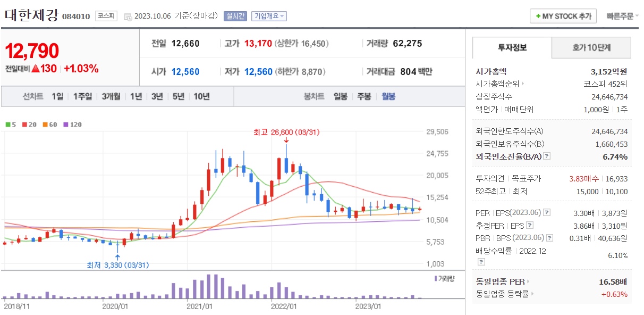Click the 최저 3,330 low marker
This screenshot has height=315, width=644.
click(x=117, y=264)
